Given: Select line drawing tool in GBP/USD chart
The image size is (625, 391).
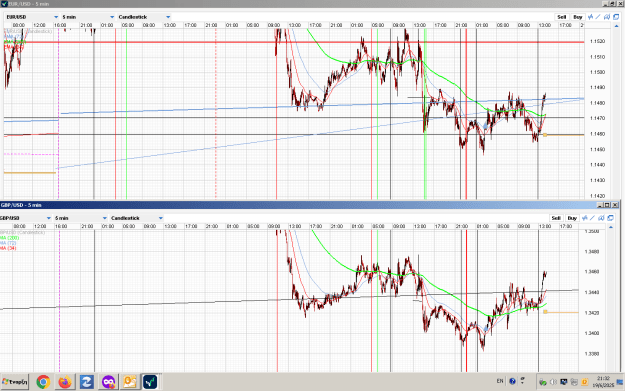Looking at the screenshot, I should 592,218.
